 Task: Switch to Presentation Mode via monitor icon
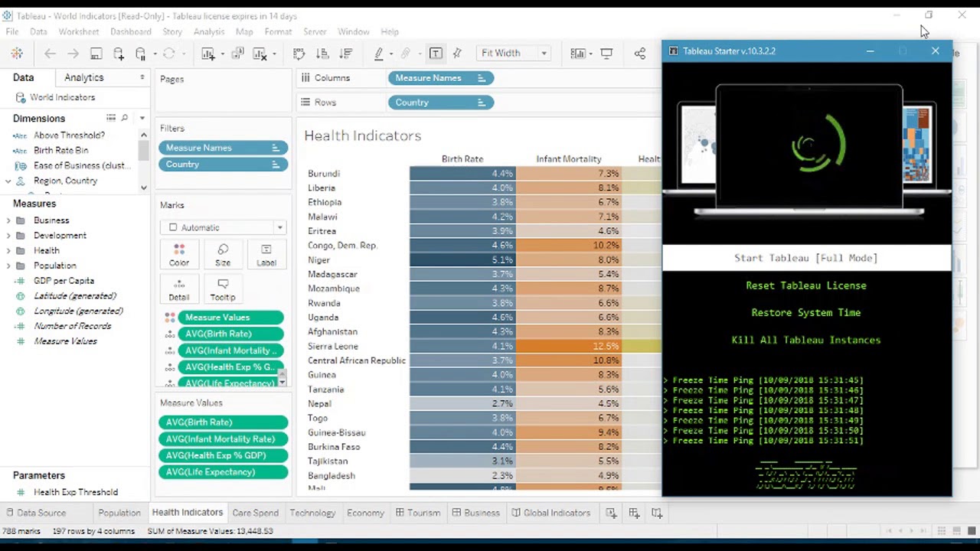point(606,54)
